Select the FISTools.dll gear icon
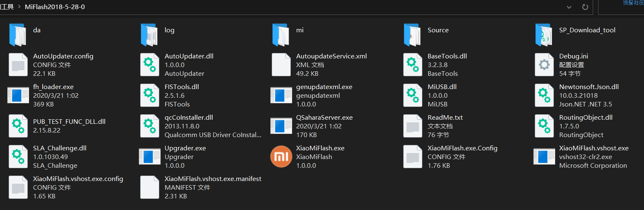The image size is (644, 210). pos(149,95)
